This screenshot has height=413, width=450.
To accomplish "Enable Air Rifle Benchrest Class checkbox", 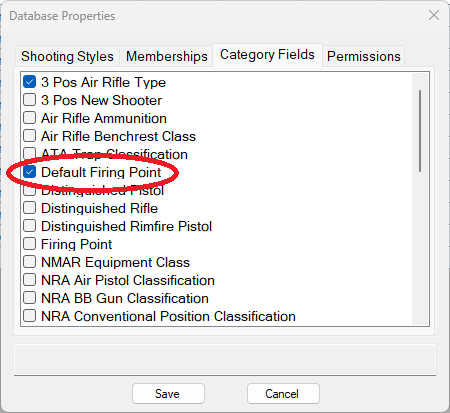I will (x=29, y=136).
